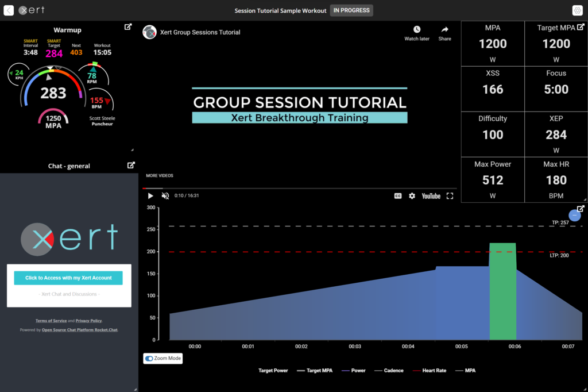Enter fullscreen on the video player

450,195
